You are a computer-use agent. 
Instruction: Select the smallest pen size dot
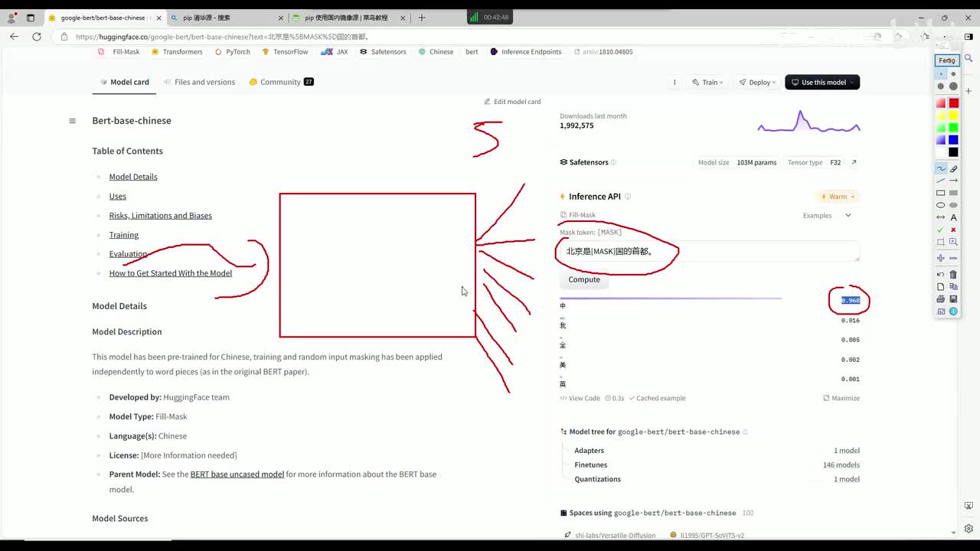(x=941, y=74)
